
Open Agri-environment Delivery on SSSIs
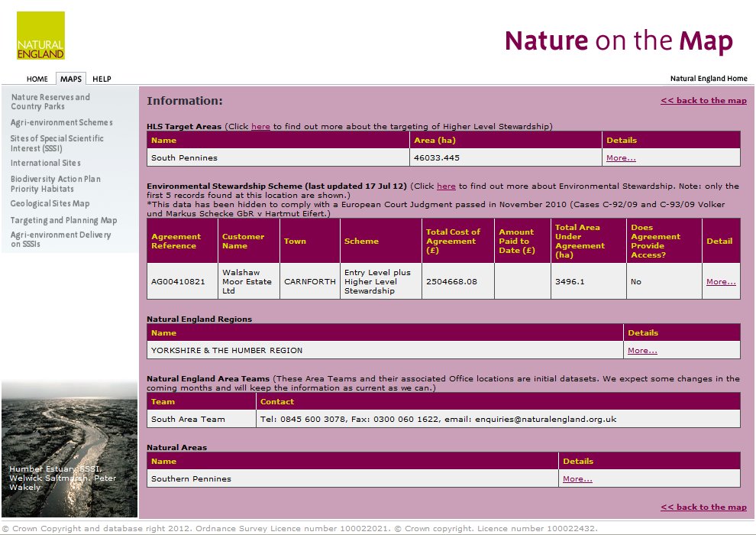tap(61, 239)
